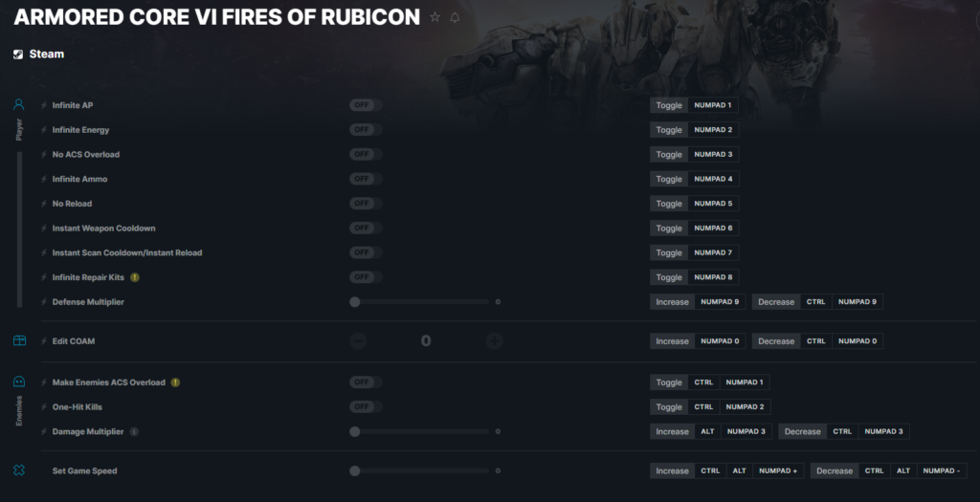Click the Edit COAM value field
Image resolution: width=980 pixels, height=502 pixels.
point(426,341)
